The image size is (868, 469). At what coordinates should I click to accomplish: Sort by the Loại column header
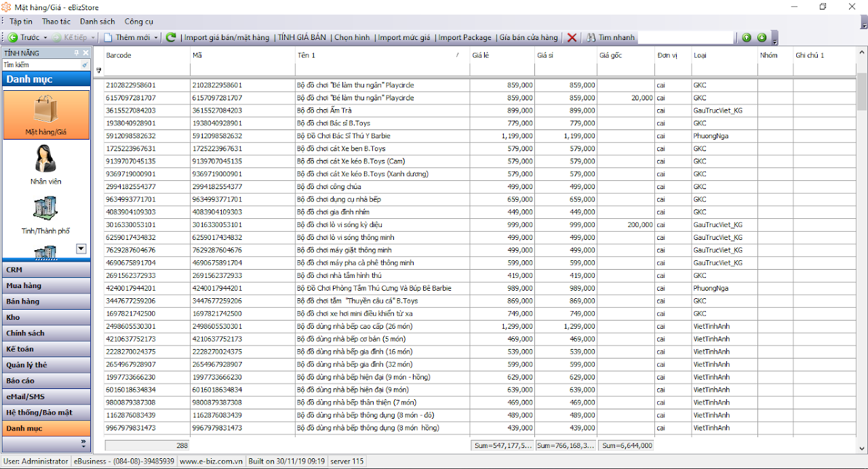[724, 55]
